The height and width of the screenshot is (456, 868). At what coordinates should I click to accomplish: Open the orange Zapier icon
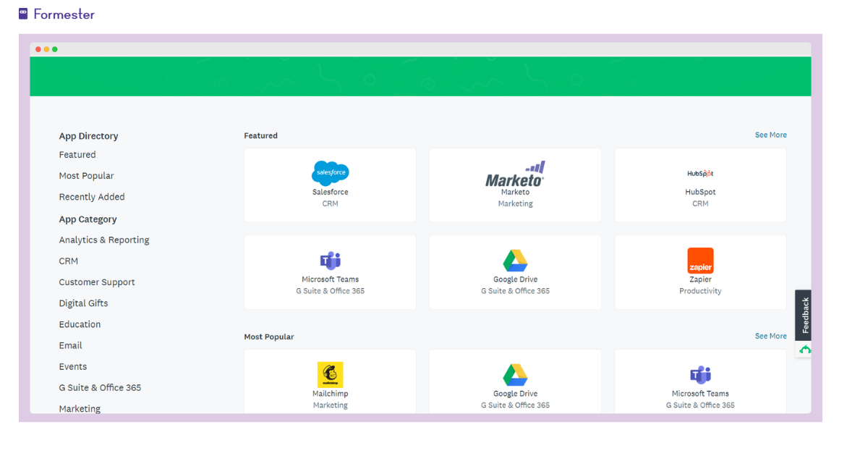click(699, 260)
